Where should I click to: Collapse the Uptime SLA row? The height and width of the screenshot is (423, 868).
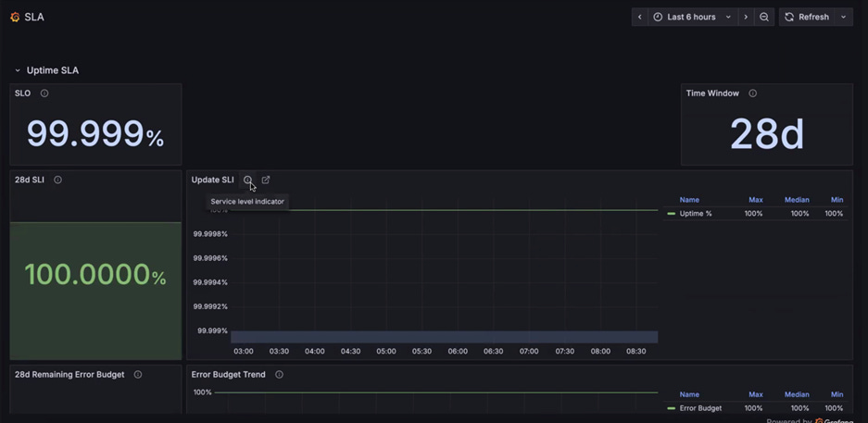pos(18,70)
